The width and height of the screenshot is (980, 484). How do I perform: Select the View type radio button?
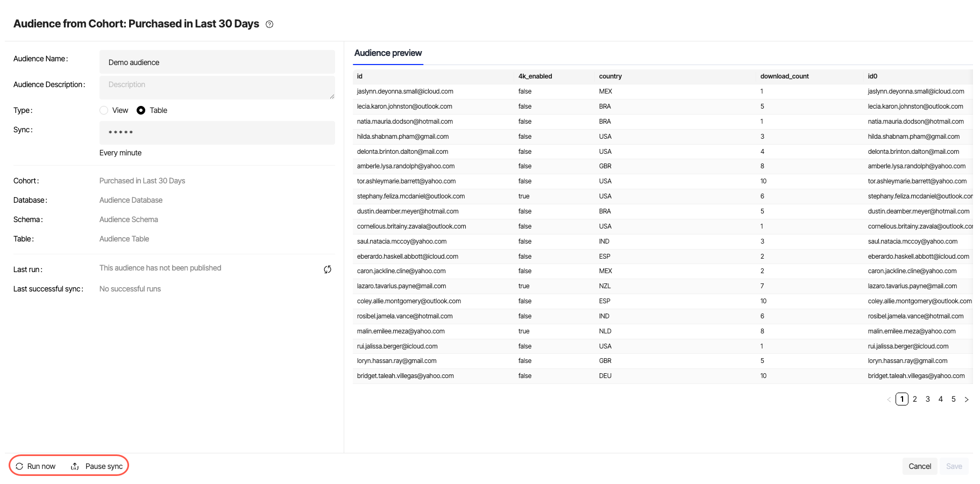(x=104, y=110)
